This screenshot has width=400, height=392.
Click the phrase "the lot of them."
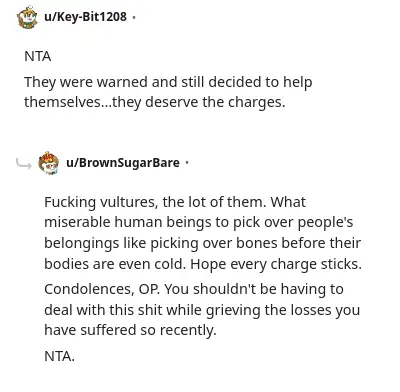point(214,202)
